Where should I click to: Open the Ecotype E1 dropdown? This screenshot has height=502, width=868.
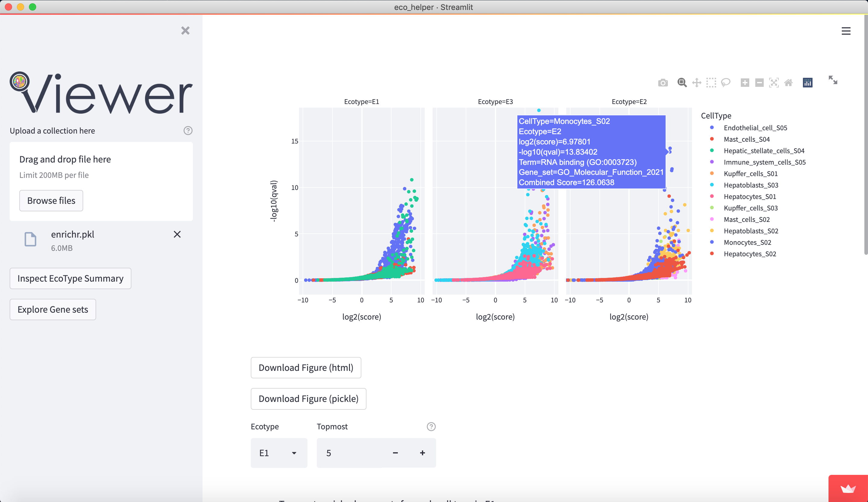pyautogui.click(x=279, y=453)
